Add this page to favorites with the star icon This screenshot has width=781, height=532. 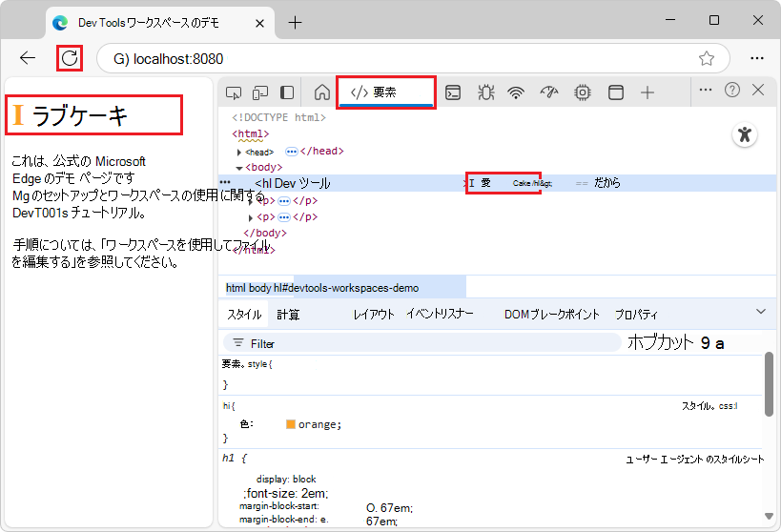click(707, 58)
